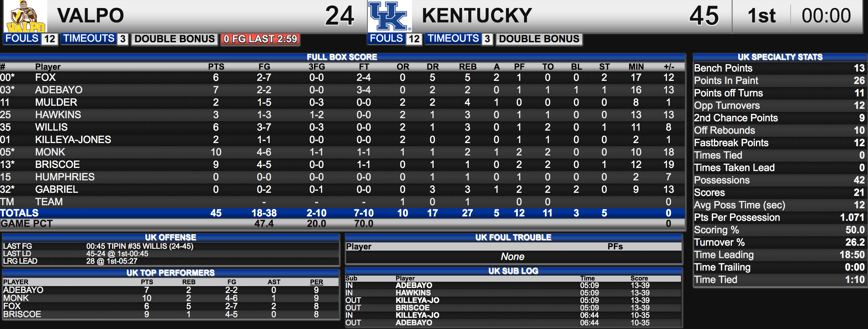Viewport: 868px width, 329px height.
Task: Click the TOTALS row in box score
Action: pyautogui.click(x=342, y=213)
